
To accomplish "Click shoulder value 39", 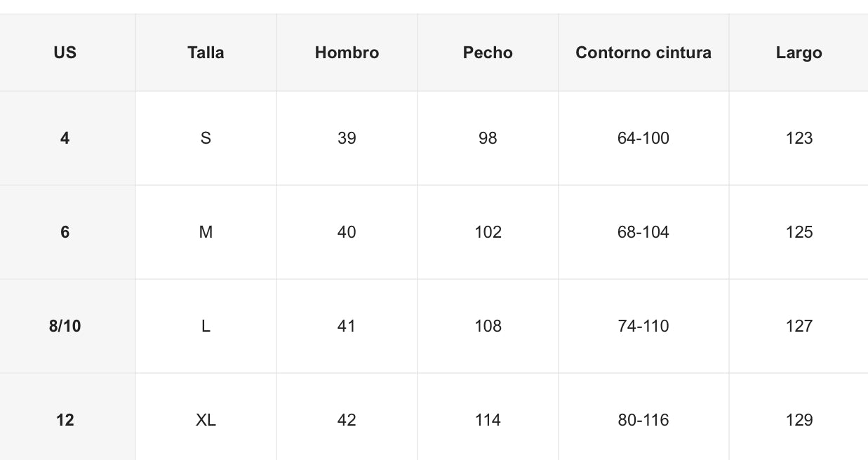I will [347, 138].
